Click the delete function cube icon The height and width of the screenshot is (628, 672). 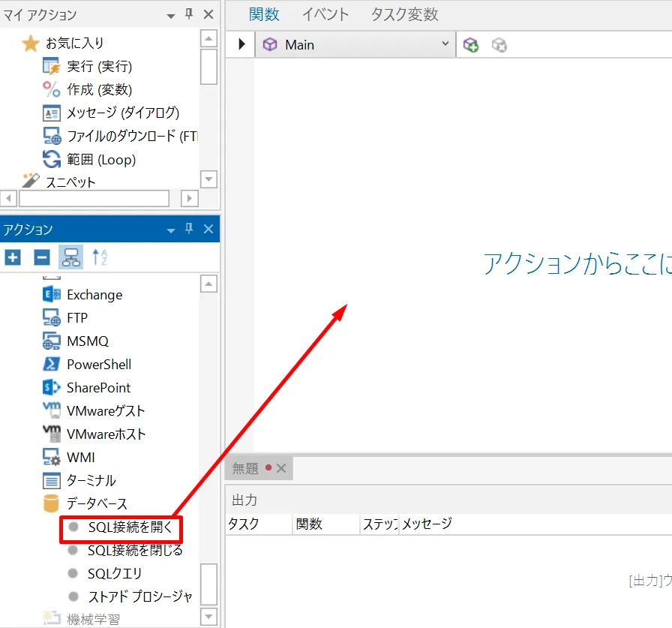coord(499,45)
